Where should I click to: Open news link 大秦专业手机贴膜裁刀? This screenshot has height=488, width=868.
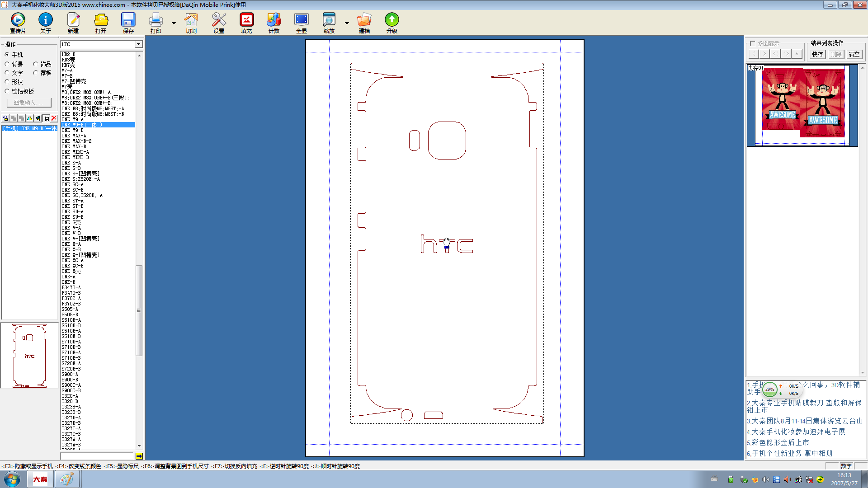click(x=804, y=406)
